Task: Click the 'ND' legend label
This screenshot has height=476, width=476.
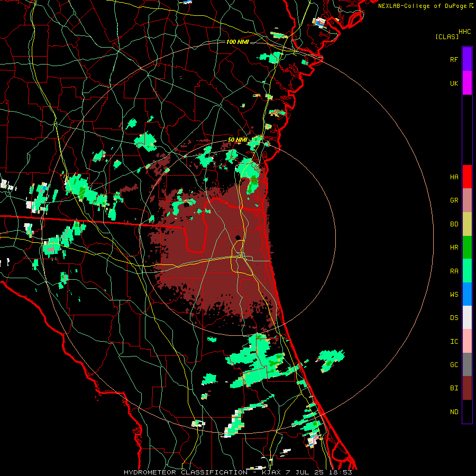Action: (454, 411)
